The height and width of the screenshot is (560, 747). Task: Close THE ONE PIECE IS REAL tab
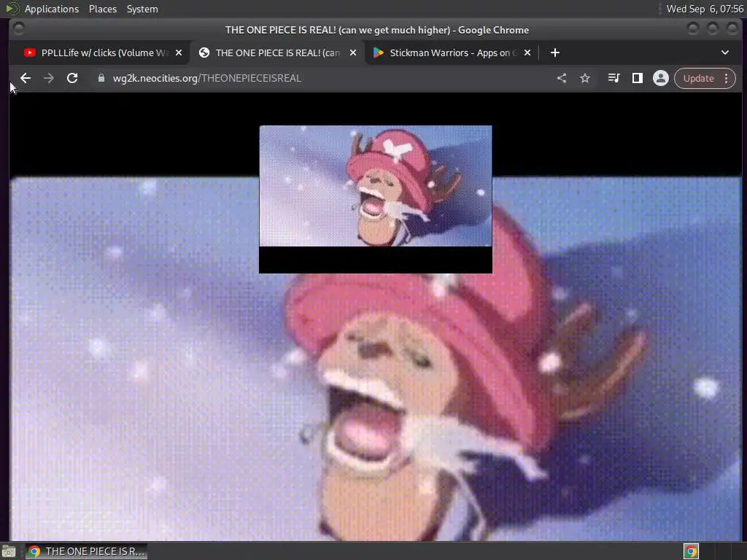[353, 52]
